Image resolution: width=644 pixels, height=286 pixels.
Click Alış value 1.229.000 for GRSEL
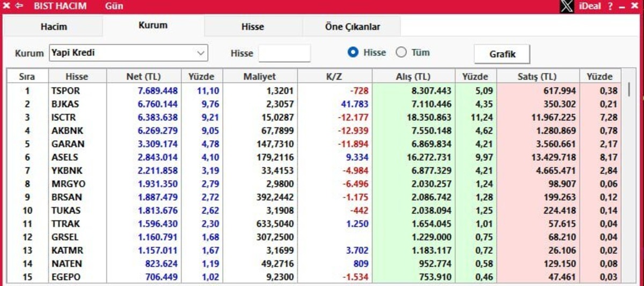[432, 237]
